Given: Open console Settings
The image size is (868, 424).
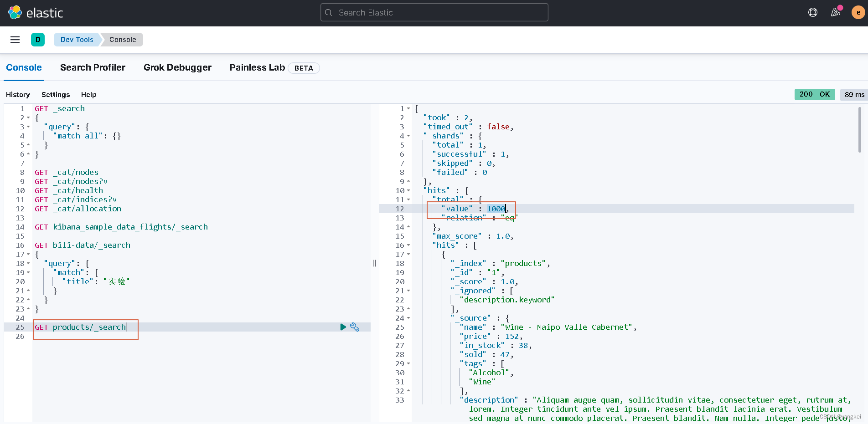Looking at the screenshot, I should (x=56, y=95).
